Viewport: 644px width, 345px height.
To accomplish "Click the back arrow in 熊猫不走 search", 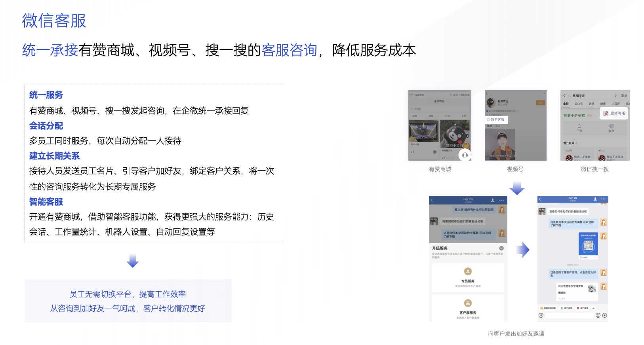I will click(x=564, y=95).
